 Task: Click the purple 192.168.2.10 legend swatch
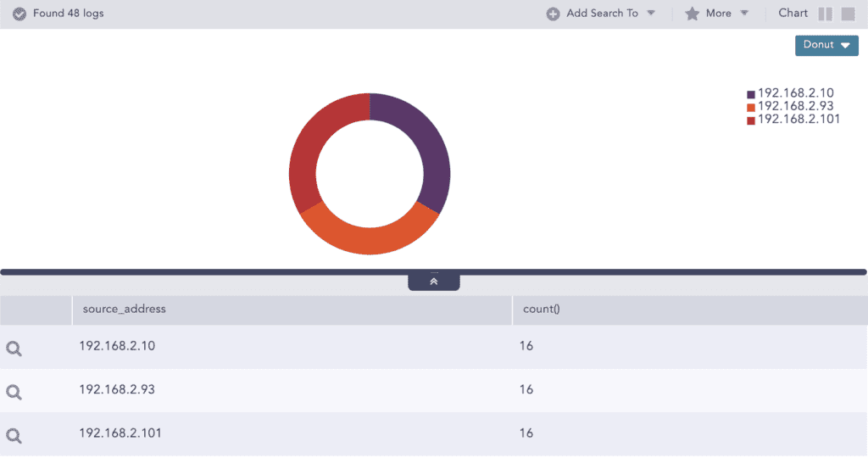tap(751, 94)
